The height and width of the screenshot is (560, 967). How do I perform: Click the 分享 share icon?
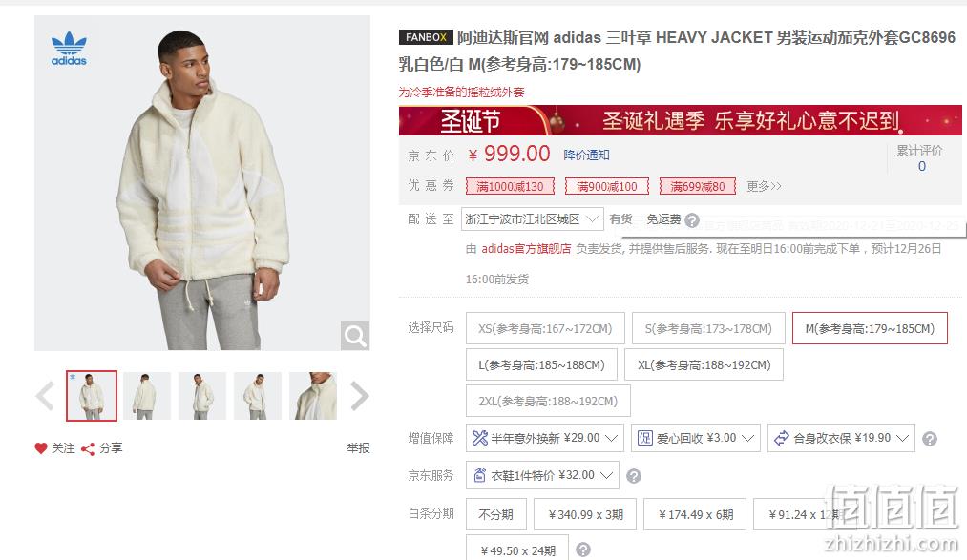click(x=88, y=449)
